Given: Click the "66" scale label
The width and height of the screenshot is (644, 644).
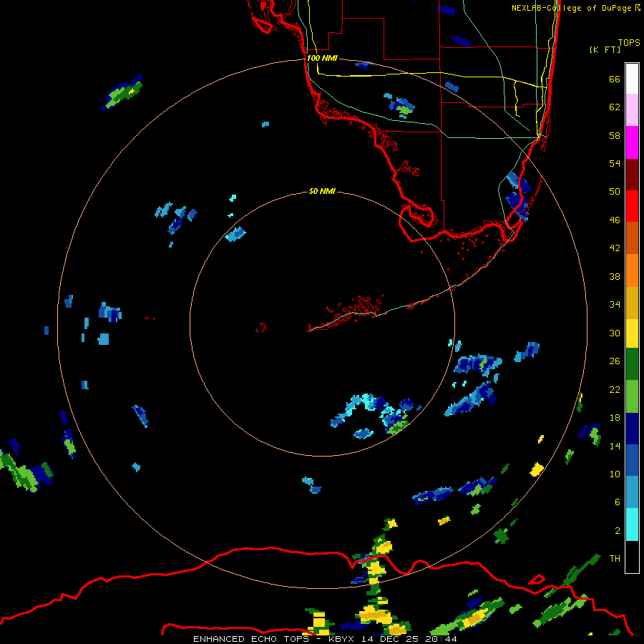Looking at the screenshot, I should coord(615,79).
